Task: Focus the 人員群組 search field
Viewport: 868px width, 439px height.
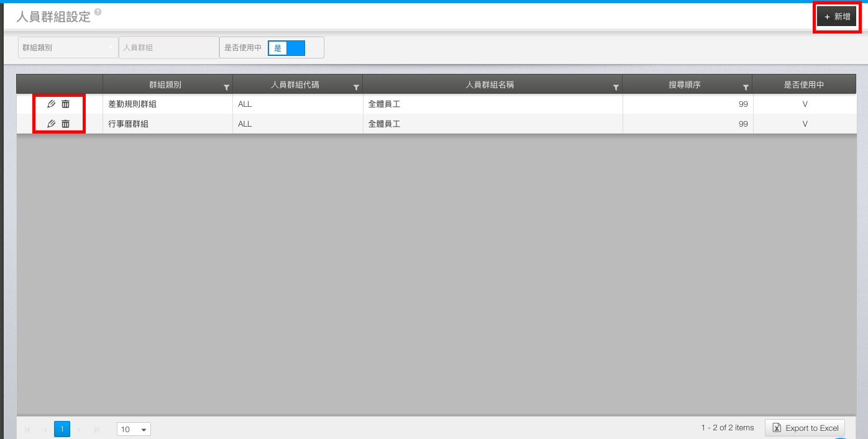Action: point(168,47)
